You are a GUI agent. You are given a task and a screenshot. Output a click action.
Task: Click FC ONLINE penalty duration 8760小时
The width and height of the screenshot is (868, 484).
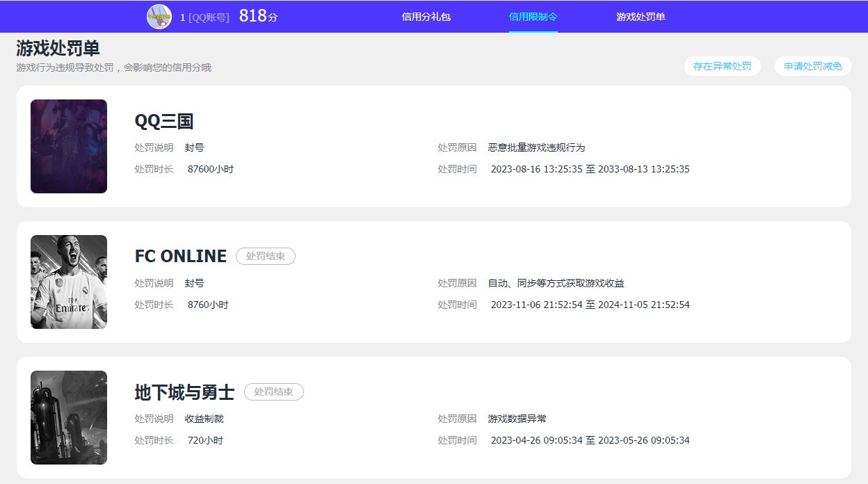click(208, 305)
